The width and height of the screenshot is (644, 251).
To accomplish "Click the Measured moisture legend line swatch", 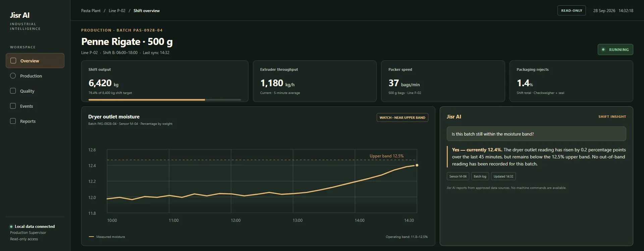I will [91, 237].
